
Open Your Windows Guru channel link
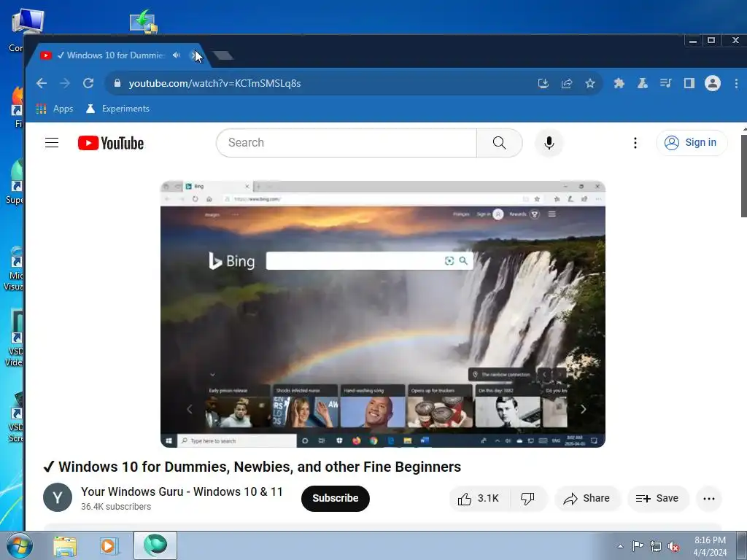pyautogui.click(x=182, y=491)
